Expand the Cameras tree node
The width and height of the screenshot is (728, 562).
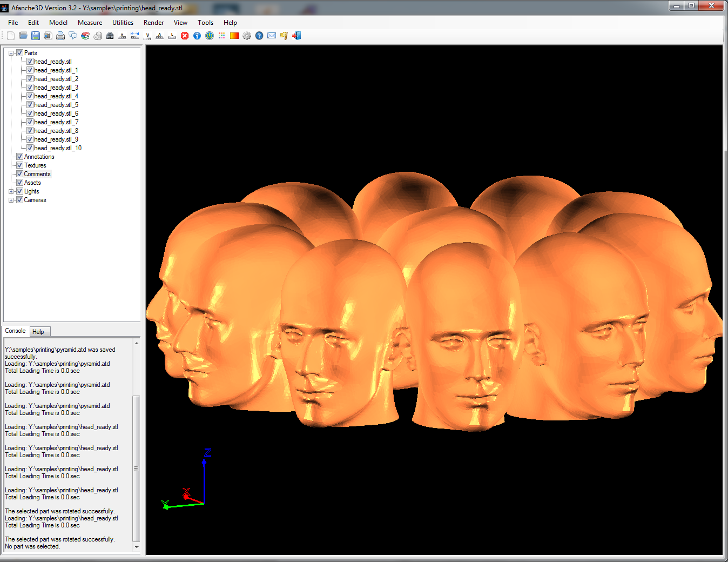pyautogui.click(x=11, y=200)
